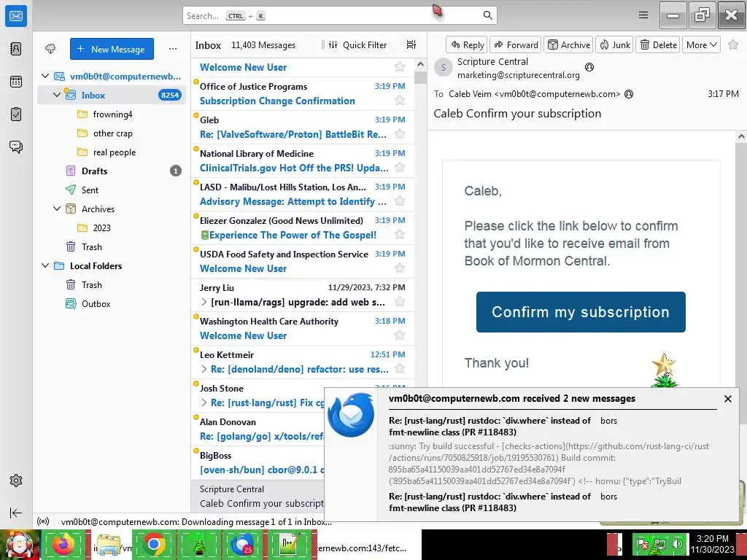
Task: Click the online status indicator
Action: click(x=43, y=521)
